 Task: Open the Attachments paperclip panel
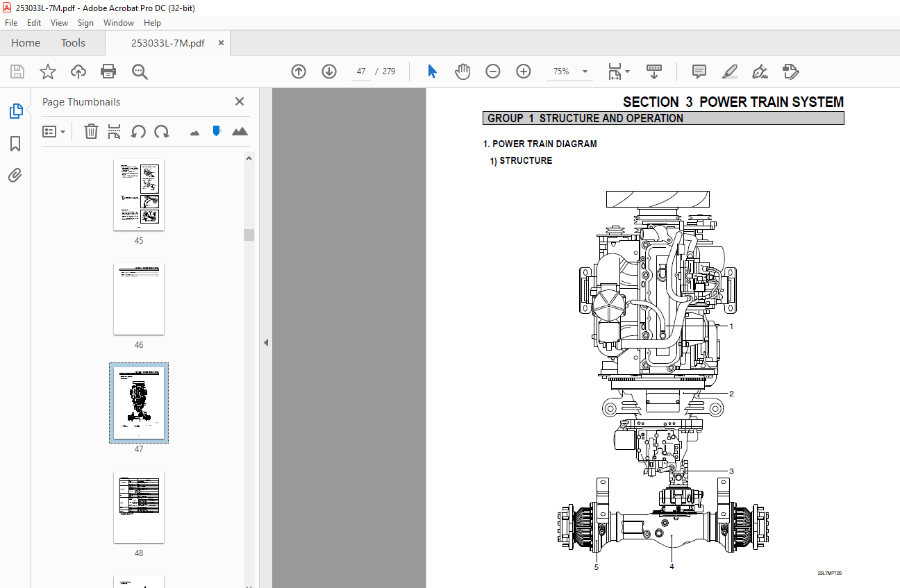pyautogui.click(x=15, y=175)
